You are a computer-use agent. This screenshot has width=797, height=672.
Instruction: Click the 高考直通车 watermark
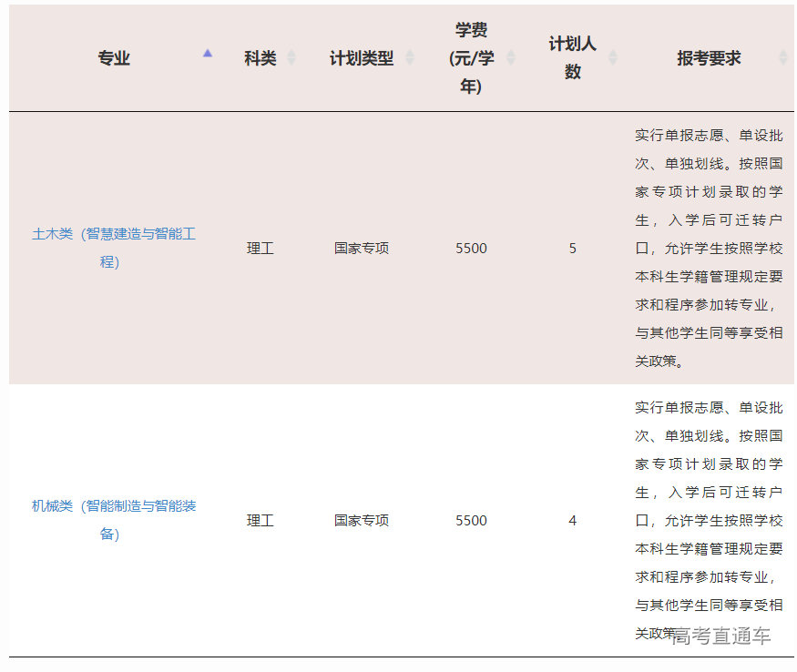point(720,636)
